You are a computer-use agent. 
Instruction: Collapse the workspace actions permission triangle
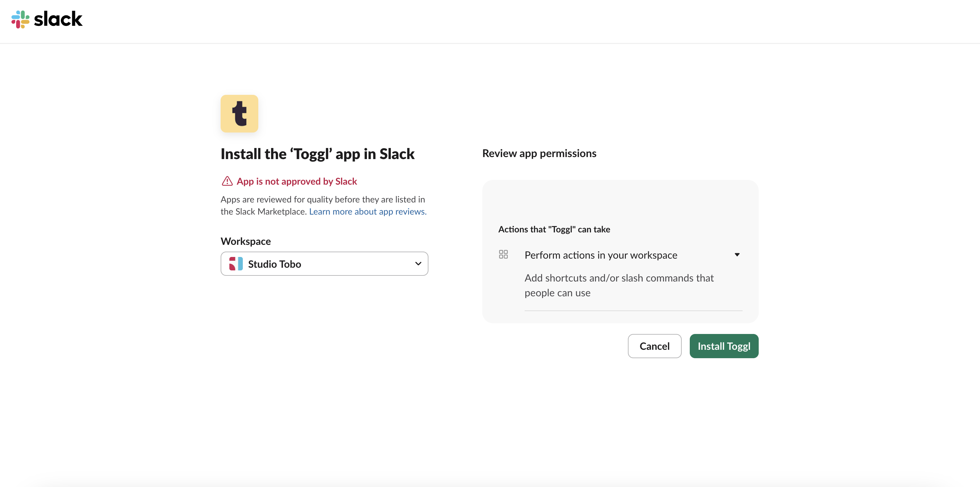click(737, 255)
